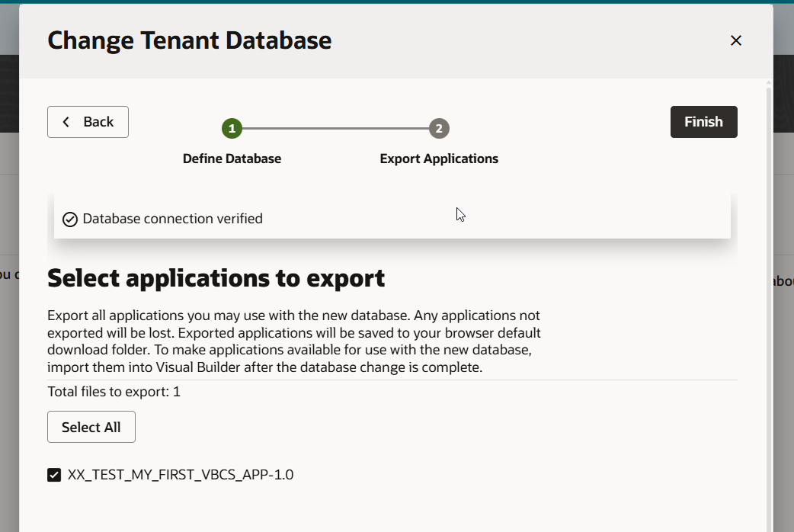The height and width of the screenshot is (532, 794).
Task: Click the checkmark icon beside connection verified
Action: click(x=70, y=220)
